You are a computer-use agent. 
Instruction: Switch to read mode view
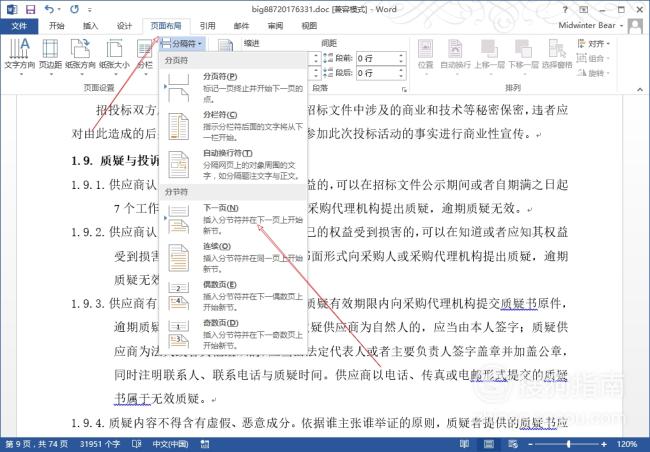click(x=464, y=444)
